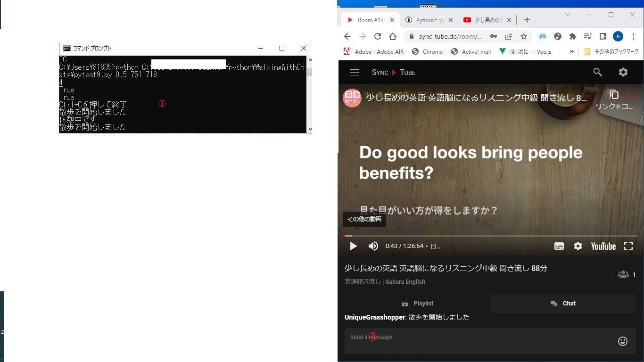
Task: Open the SyncTube hamburger menu
Action: point(355,72)
